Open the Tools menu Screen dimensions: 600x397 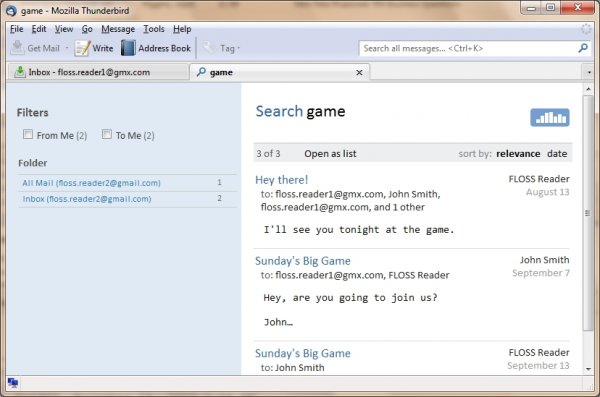(154, 29)
